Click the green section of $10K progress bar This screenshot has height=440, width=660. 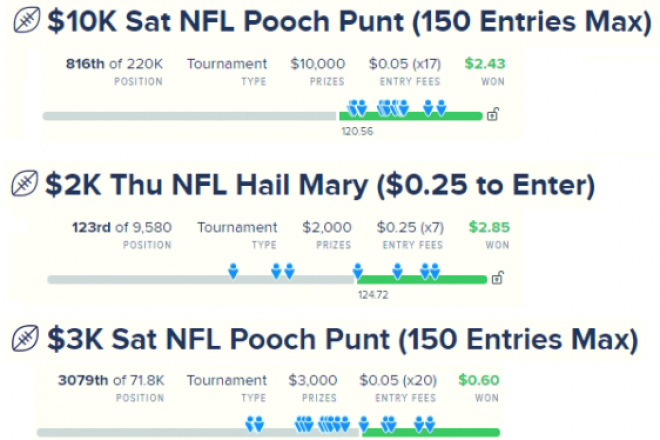(x=411, y=116)
